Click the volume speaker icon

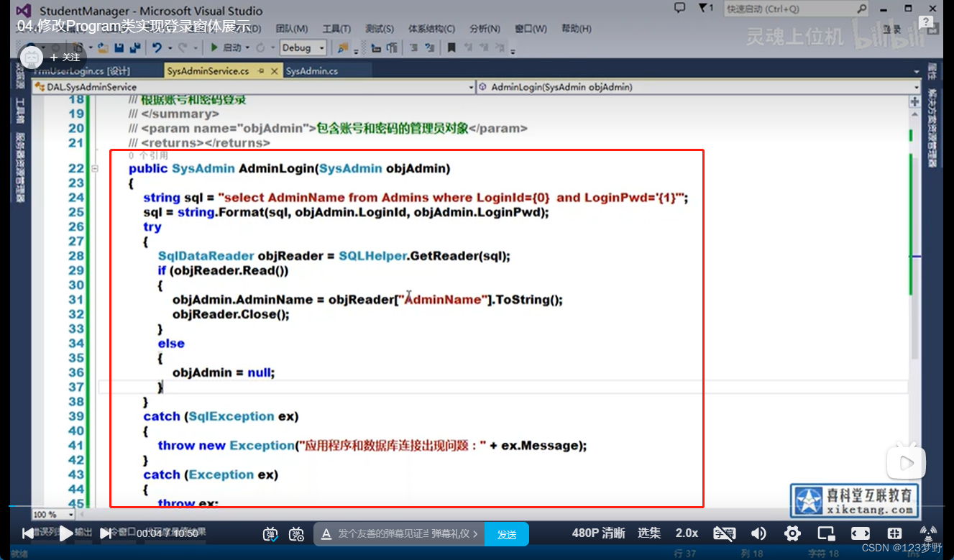click(758, 533)
